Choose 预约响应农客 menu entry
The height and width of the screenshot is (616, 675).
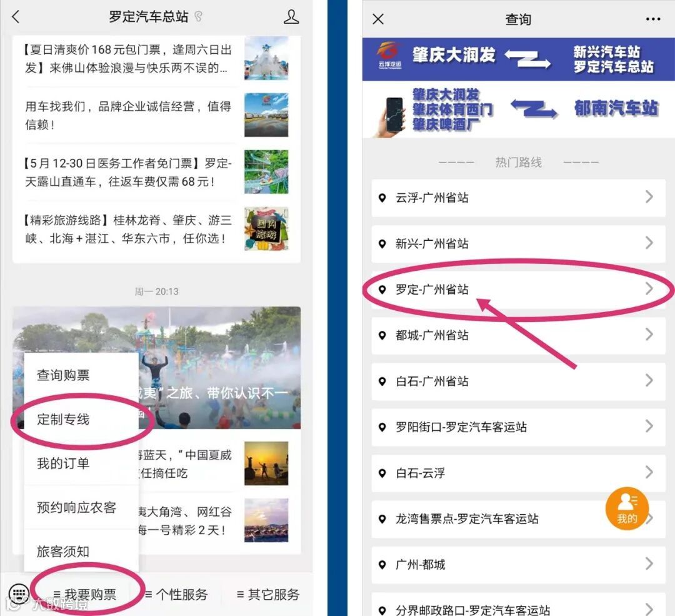[x=81, y=507]
